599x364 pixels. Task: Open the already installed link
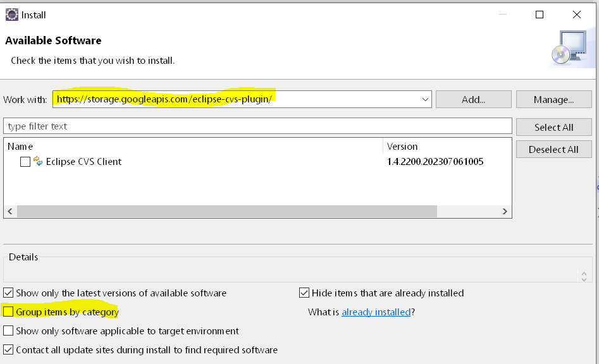coord(376,312)
